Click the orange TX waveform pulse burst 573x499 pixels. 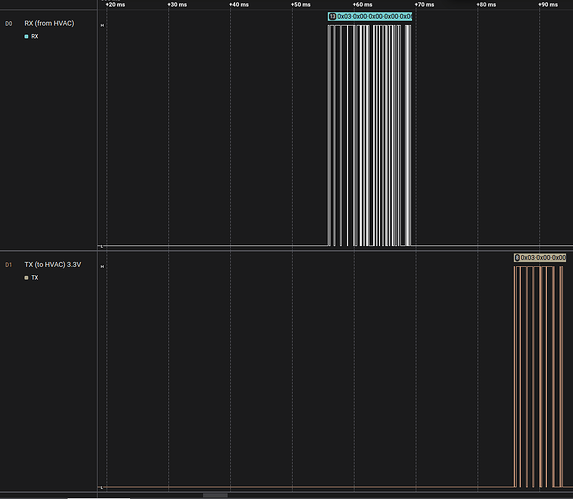539,376
